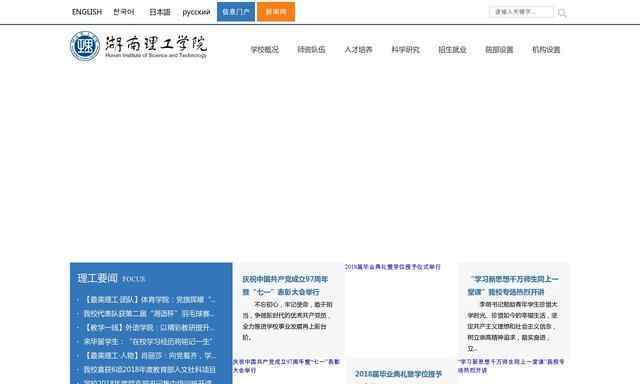The width and height of the screenshot is (640, 384).
Task: Switch the site language to ENGLISH
Action: tap(87, 12)
